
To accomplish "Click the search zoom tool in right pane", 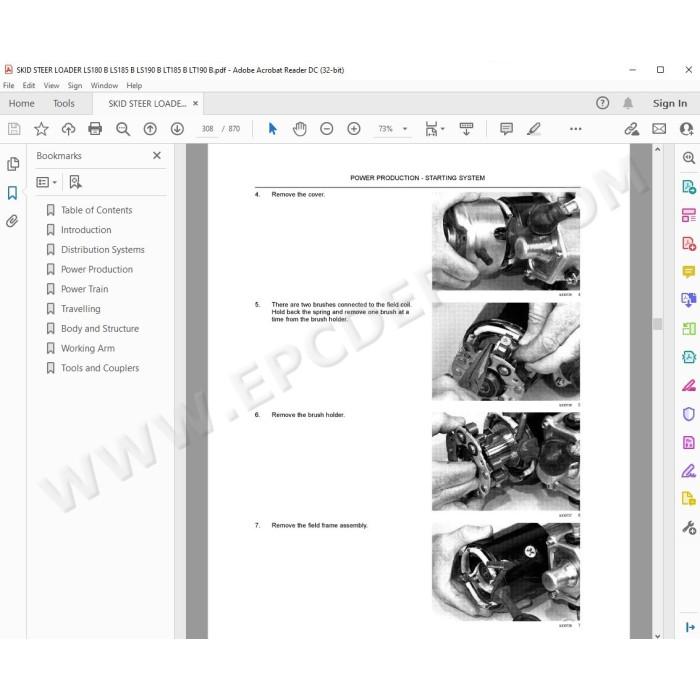I will [689, 158].
